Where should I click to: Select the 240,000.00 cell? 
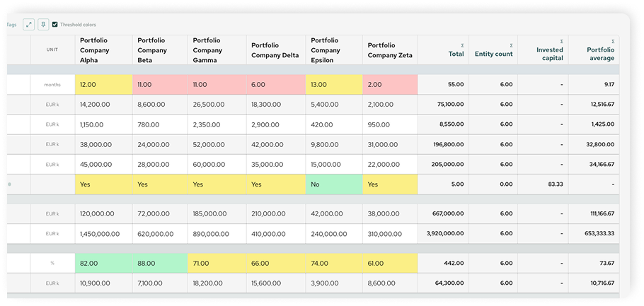click(334, 234)
